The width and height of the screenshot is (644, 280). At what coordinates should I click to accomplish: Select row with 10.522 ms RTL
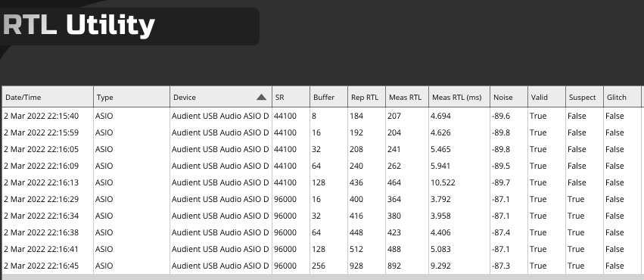(x=323, y=182)
